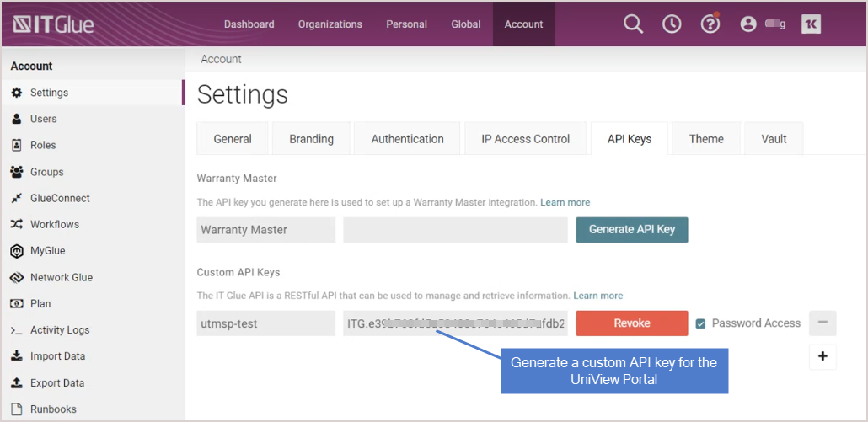This screenshot has height=422, width=868.
Task: Open Export Data in the sidebar
Action: pyautogui.click(x=57, y=382)
